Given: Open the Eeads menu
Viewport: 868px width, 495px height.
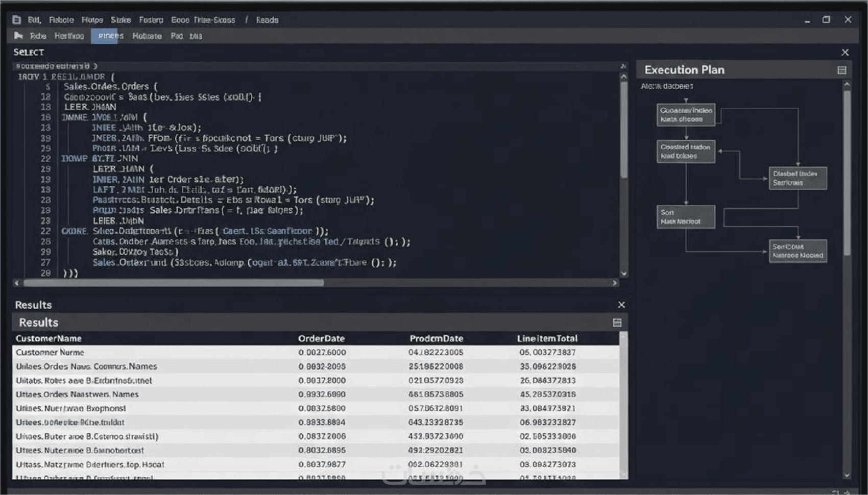Looking at the screenshot, I should [x=267, y=20].
